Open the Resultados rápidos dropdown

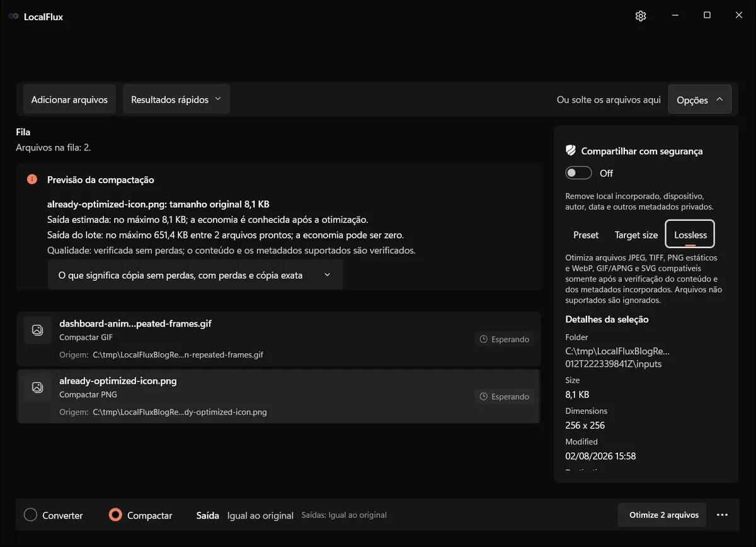(x=176, y=99)
